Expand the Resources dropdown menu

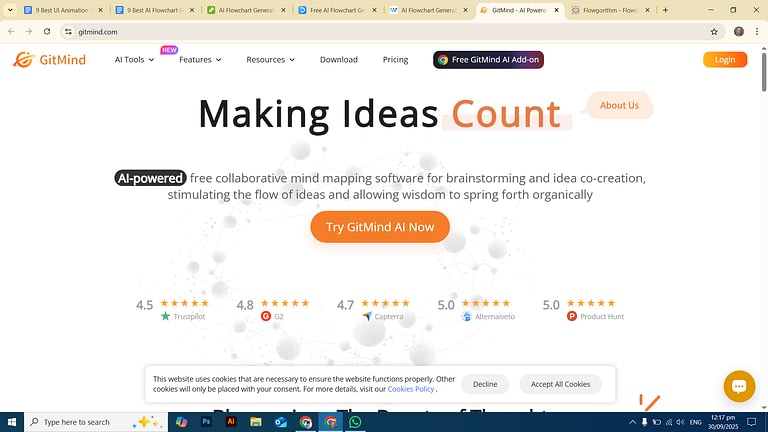pyautogui.click(x=270, y=60)
